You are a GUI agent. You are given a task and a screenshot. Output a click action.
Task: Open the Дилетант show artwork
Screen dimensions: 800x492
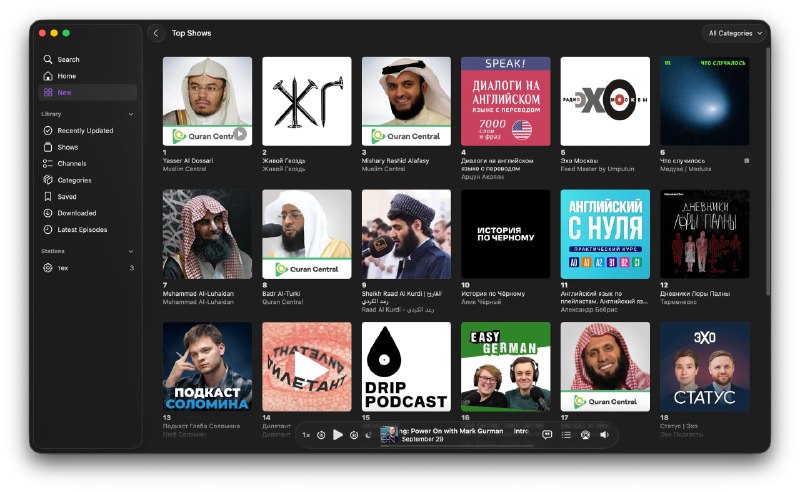tap(307, 366)
